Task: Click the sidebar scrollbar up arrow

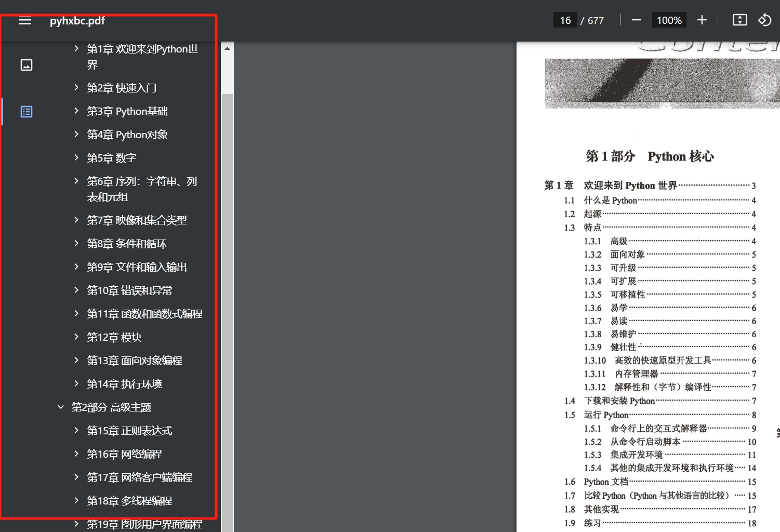Action: click(227, 48)
